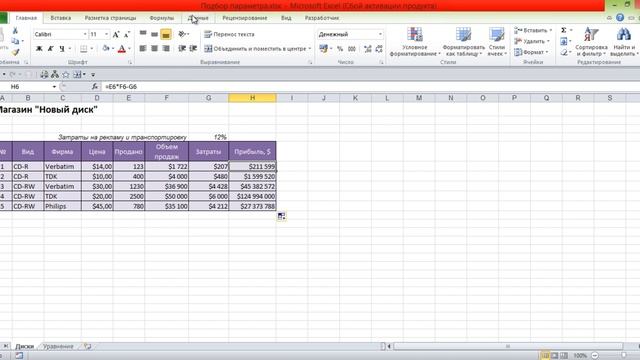This screenshot has height=360, width=640.
Task: Align text to top of cell
Action: click(143, 34)
